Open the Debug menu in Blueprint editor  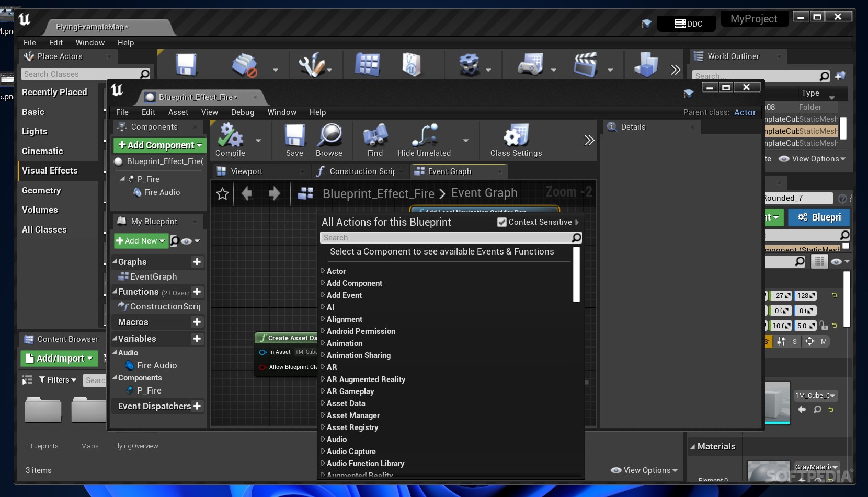[243, 112]
